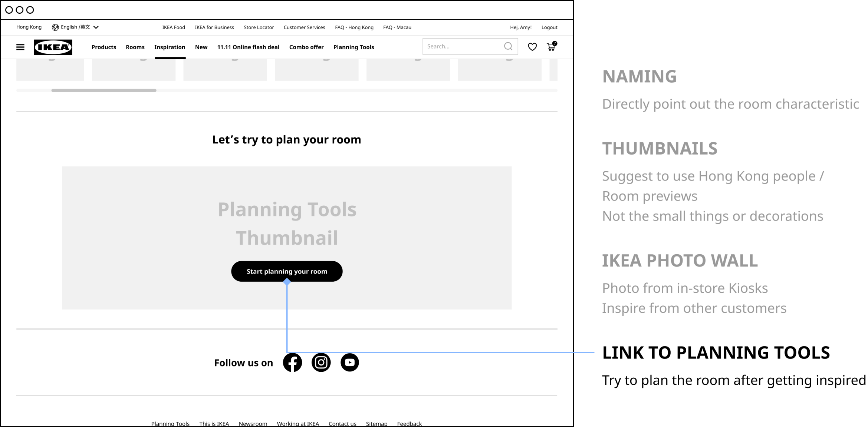Click Start planning your room button

[x=287, y=271]
